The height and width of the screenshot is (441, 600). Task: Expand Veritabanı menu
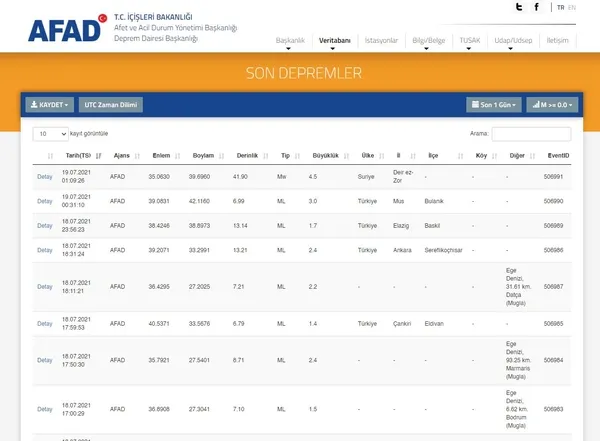point(334,41)
